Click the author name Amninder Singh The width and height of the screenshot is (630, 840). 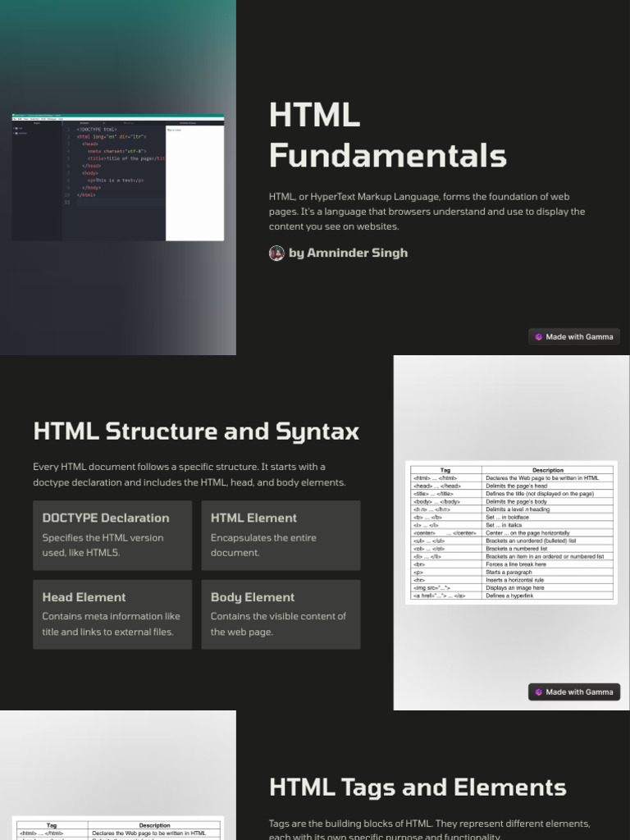pyautogui.click(x=358, y=253)
